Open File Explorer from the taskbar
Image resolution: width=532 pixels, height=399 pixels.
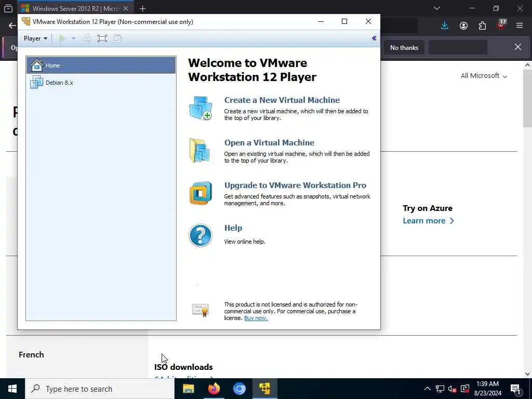188,389
